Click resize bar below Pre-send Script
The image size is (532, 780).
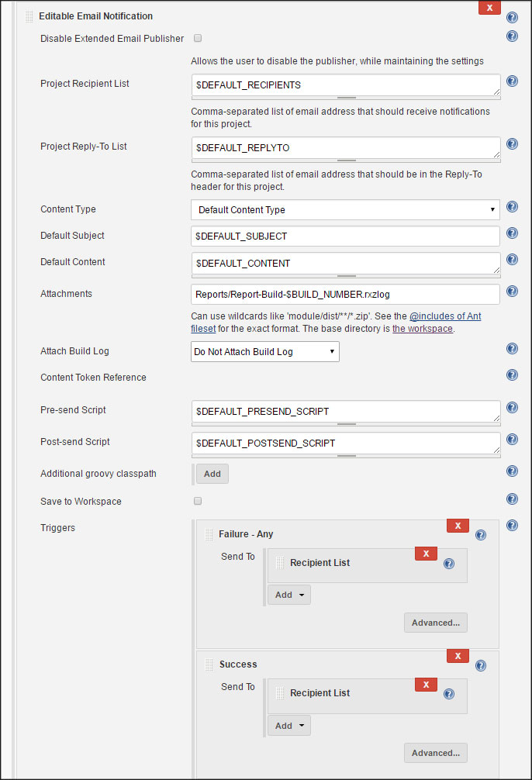[x=346, y=424]
